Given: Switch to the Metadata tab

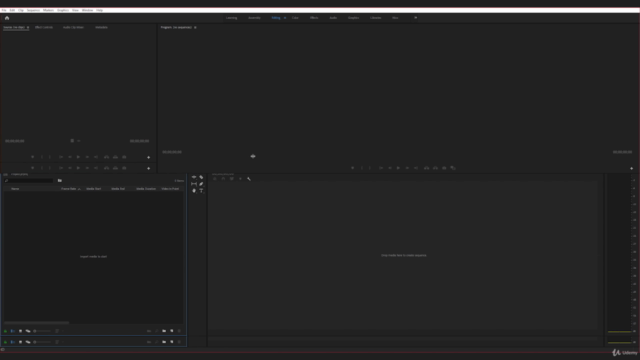Looking at the screenshot, I should (x=101, y=27).
